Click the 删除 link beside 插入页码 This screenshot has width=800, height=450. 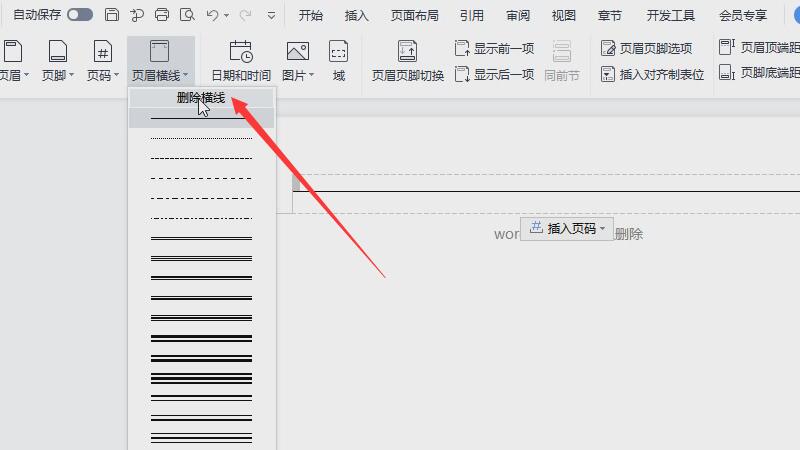(x=629, y=234)
